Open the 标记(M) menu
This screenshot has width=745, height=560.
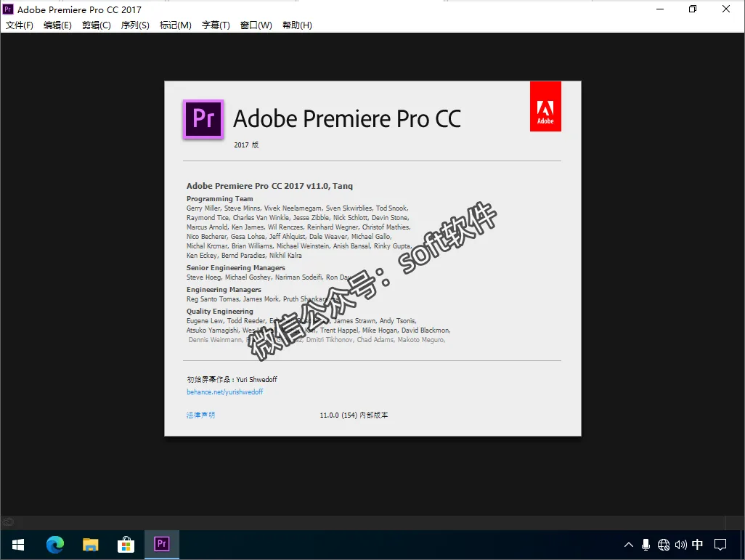tap(175, 25)
